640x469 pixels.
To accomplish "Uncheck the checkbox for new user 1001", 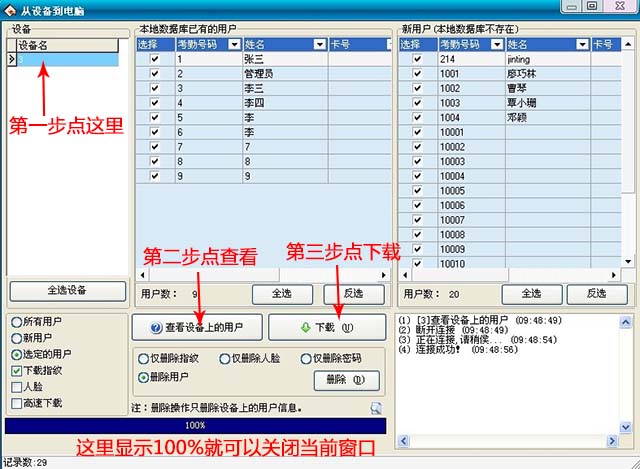I will tap(417, 73).
